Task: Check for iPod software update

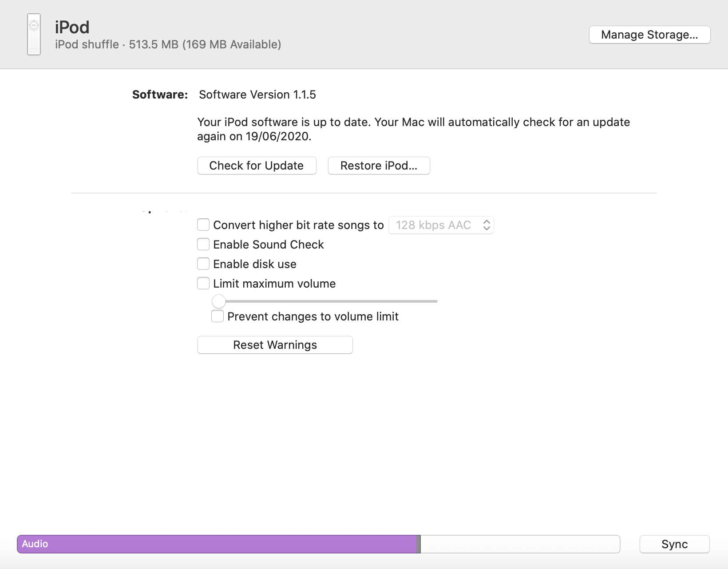Action: click(x=257, y=166)
